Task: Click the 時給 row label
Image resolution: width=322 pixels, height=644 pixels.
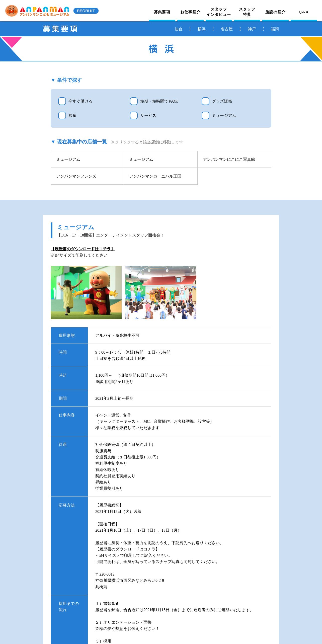Action: 69,378
